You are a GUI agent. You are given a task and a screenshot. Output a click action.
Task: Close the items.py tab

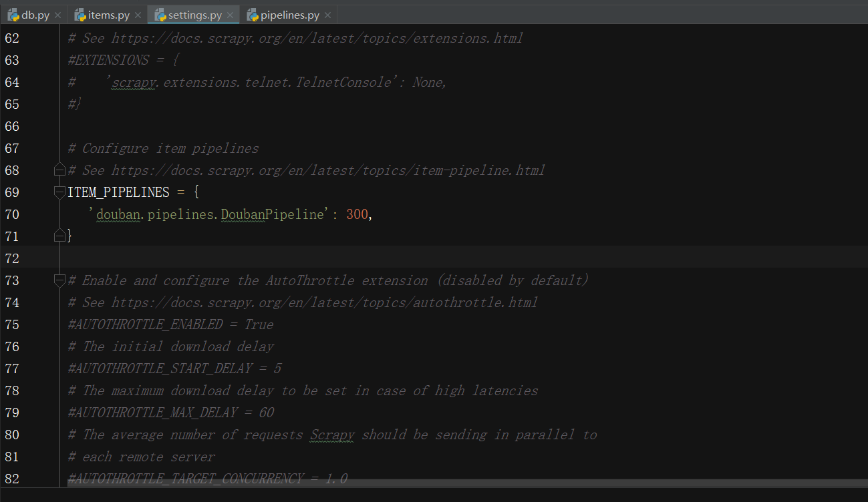(x=138, y=15)
